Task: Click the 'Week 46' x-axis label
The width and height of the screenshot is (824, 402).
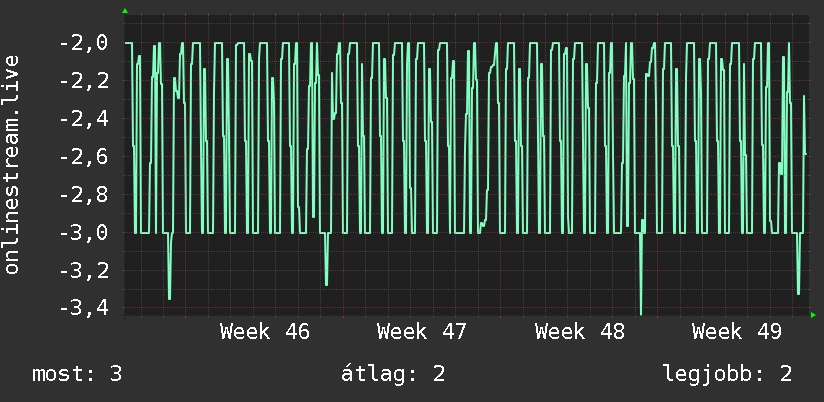Action: click(265, 332)
